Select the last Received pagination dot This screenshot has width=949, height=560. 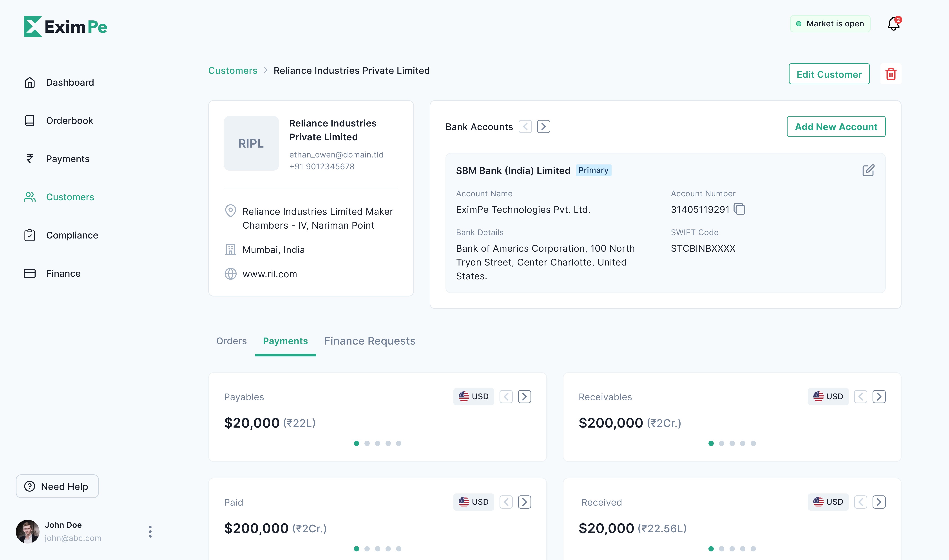tap(753, 548)
